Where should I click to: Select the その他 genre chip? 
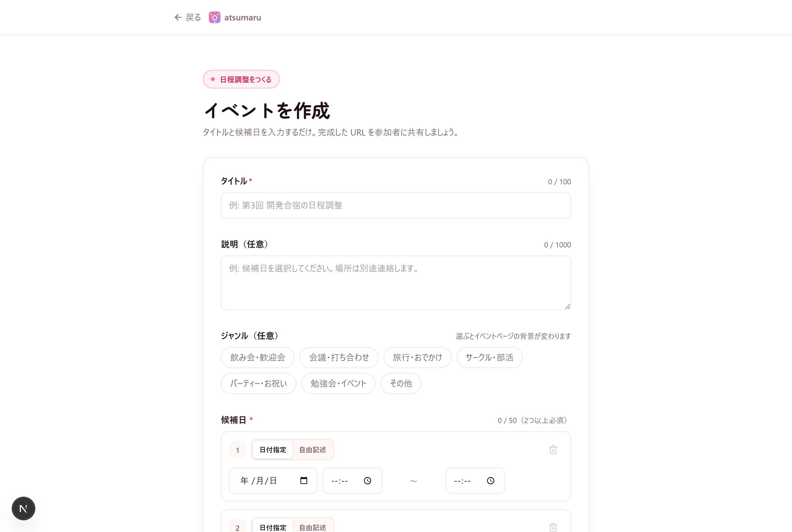(401, 384)
